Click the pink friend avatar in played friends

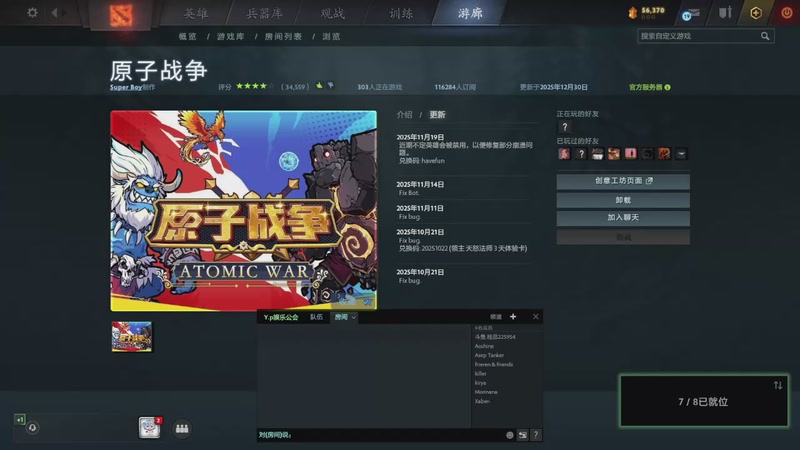631,154
